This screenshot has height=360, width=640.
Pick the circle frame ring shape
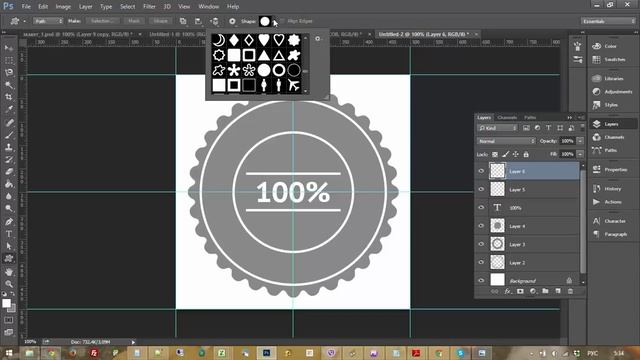click(279, 70)
